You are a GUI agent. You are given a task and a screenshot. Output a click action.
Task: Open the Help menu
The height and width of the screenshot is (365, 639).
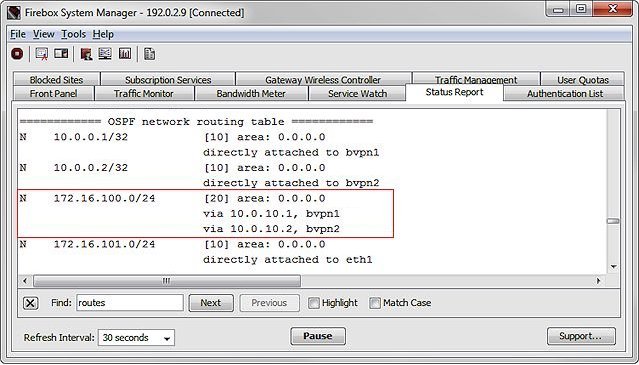tap(103, 34)
